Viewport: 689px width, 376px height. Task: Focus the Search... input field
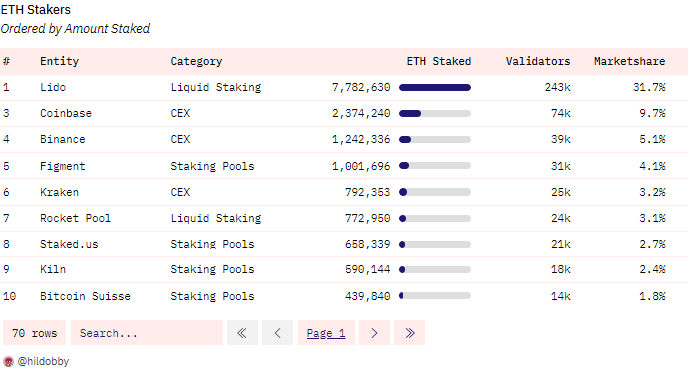pyautogui.click(x=147, y=333)
